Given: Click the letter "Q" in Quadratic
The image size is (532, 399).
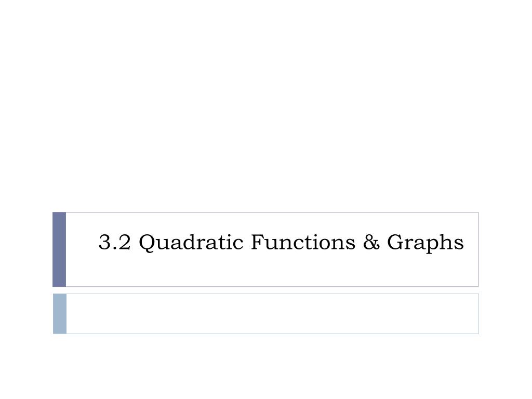Looking at the screenshot, I should point(148,243).
